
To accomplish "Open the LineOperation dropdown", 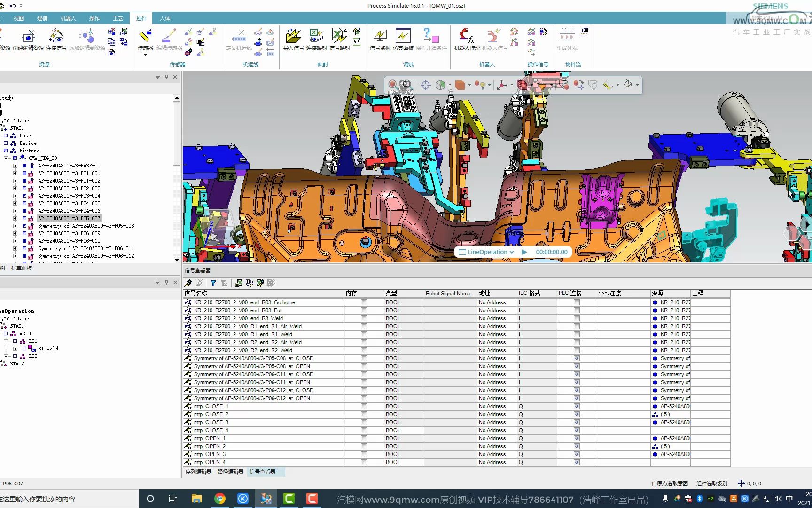I will [512, 252].
